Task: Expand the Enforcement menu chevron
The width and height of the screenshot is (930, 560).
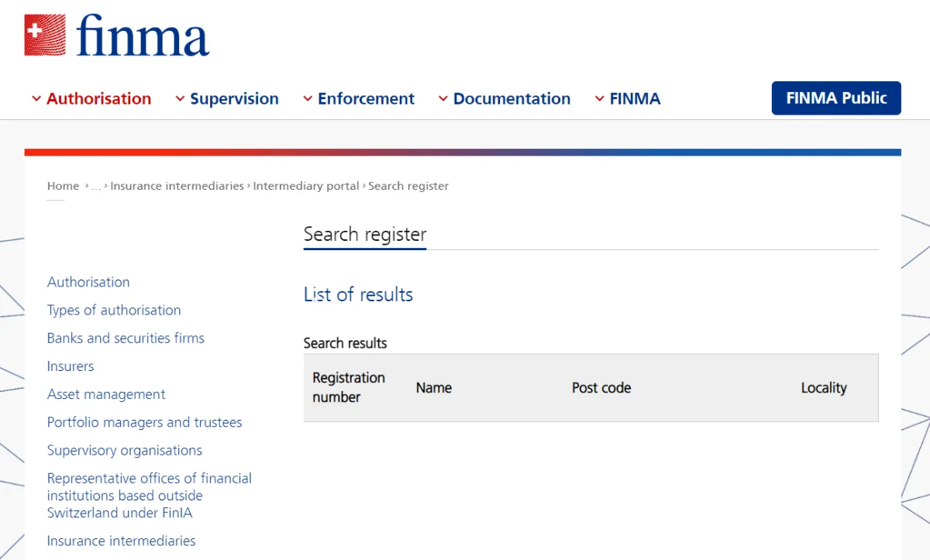Action: pyautogui.click(x=308, y=99)
